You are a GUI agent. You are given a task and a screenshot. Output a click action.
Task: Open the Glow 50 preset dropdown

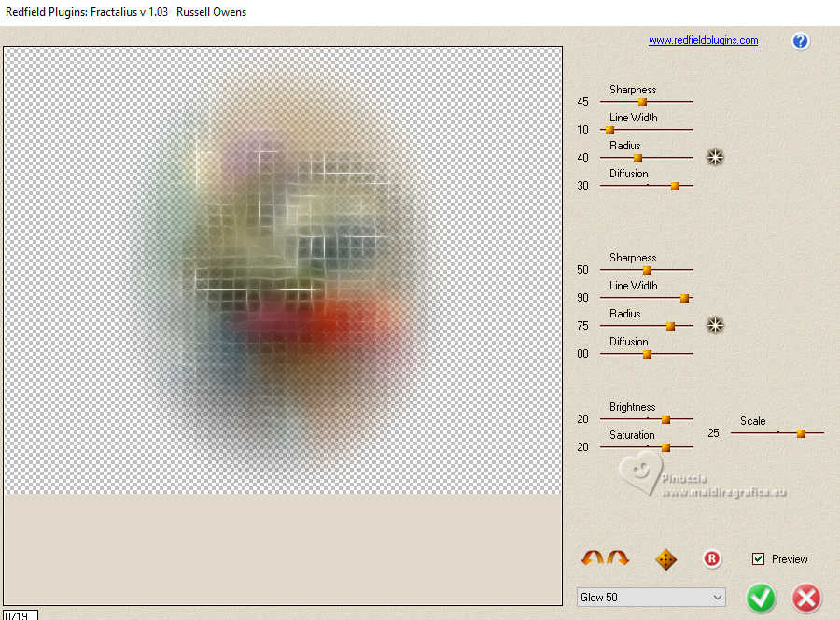click(x=651, y=597)
